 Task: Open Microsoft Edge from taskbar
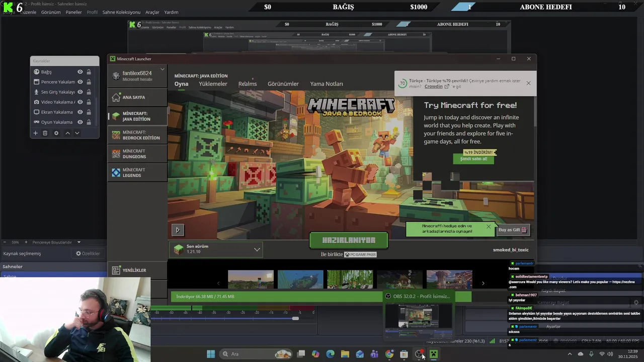[330, 354]
